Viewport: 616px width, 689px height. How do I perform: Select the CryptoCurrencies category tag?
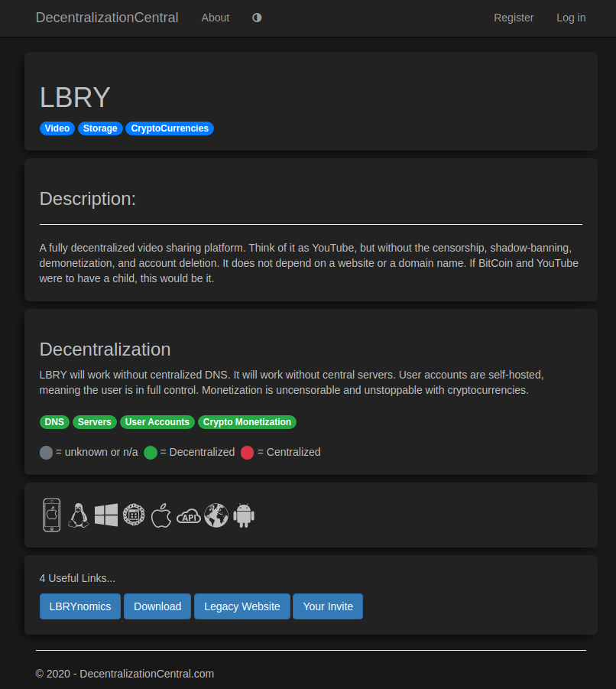tap(170, 128)
